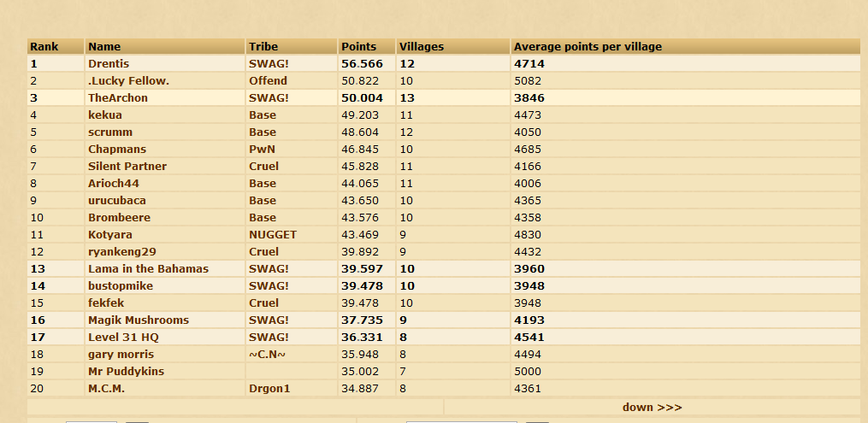
Task: Open the Offend tribe link
Action: [268, 80]
